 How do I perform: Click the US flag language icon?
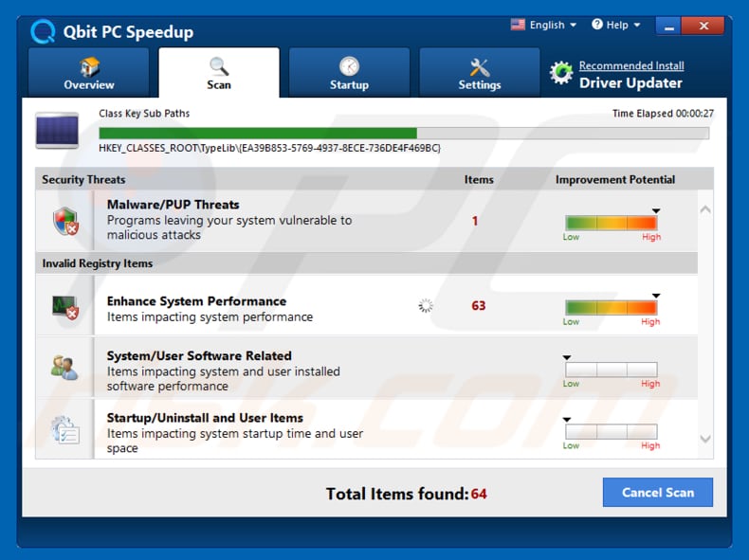pyautogui.click(x=518, y=25)
